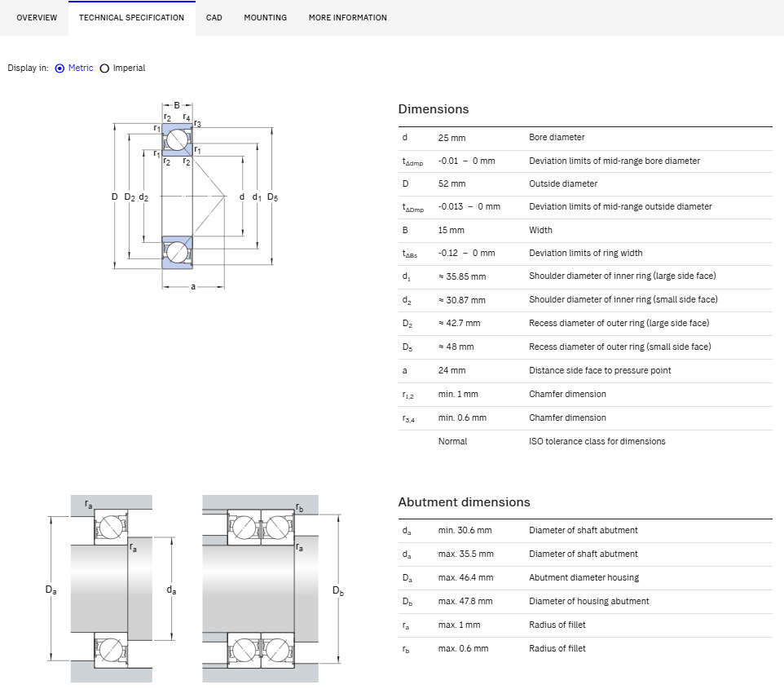Click 'Distance side face to pressure point'

[x=600, y=370]
